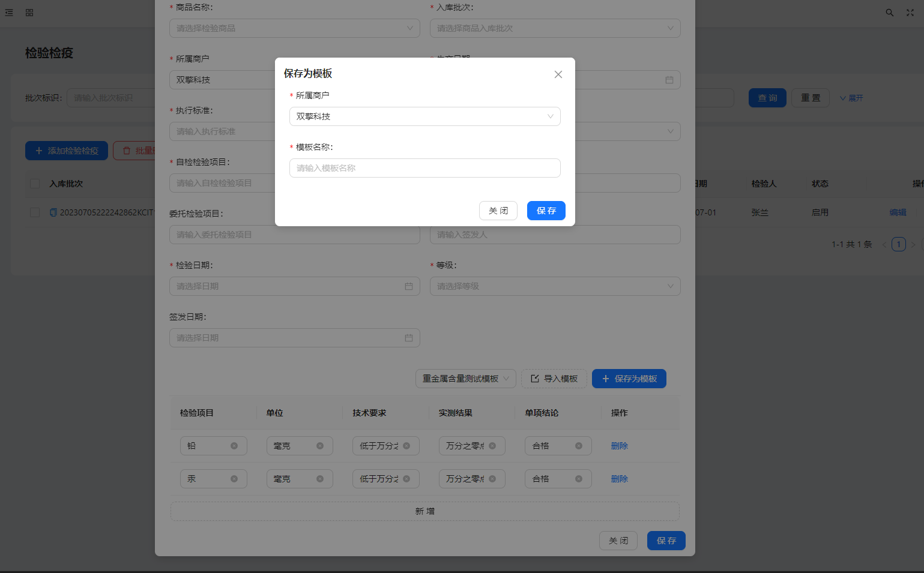This screenshot has width=924, height=573.
Task: Clear the 汞 inspection item field
Action: (234, 479)
